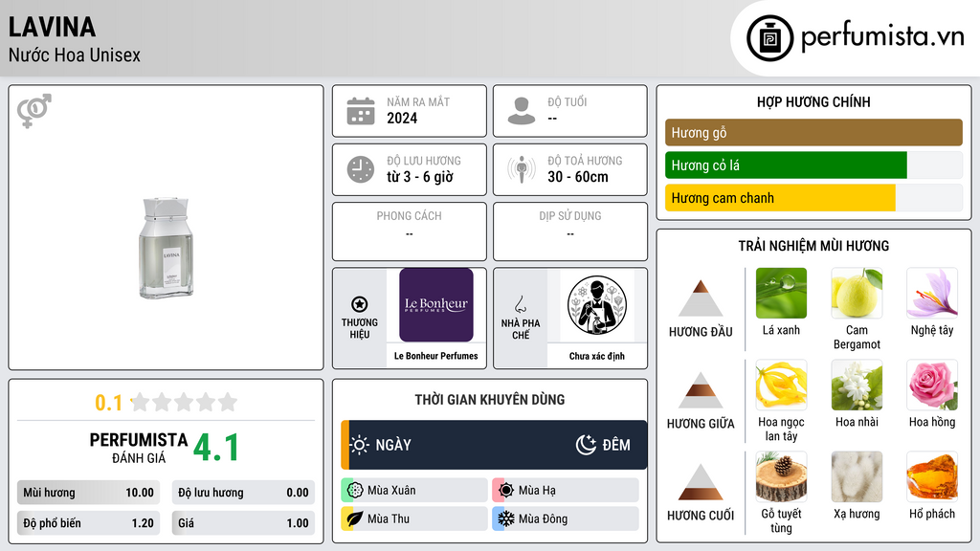Click the Mùa Đông season button

coord(566,518)
